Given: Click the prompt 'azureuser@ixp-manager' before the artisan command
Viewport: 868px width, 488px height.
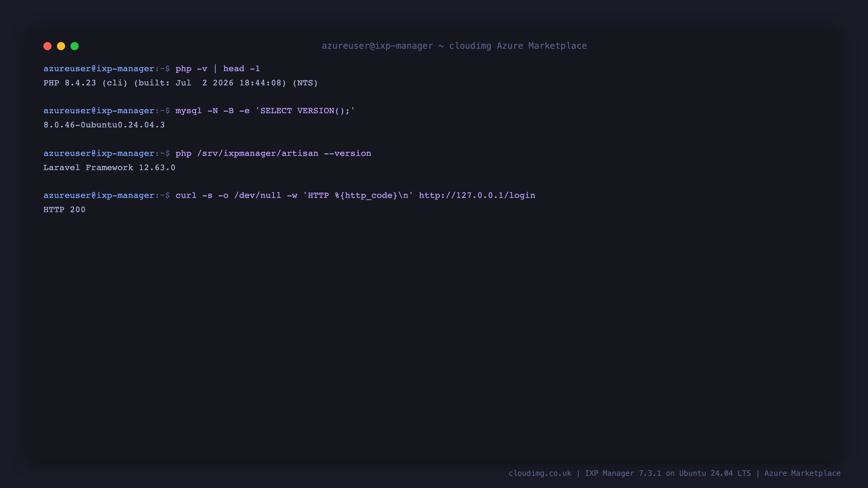Looking at the screenshot, I should tap(99, 154).
